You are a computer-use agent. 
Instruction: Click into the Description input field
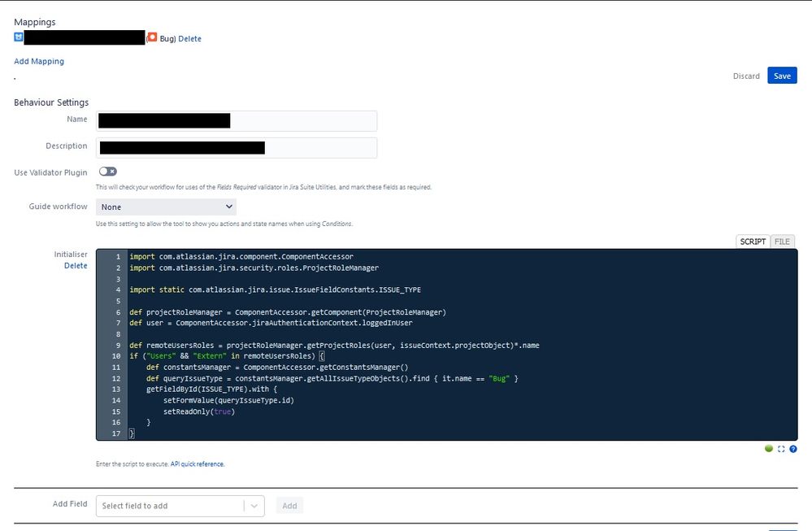point(237,148)
